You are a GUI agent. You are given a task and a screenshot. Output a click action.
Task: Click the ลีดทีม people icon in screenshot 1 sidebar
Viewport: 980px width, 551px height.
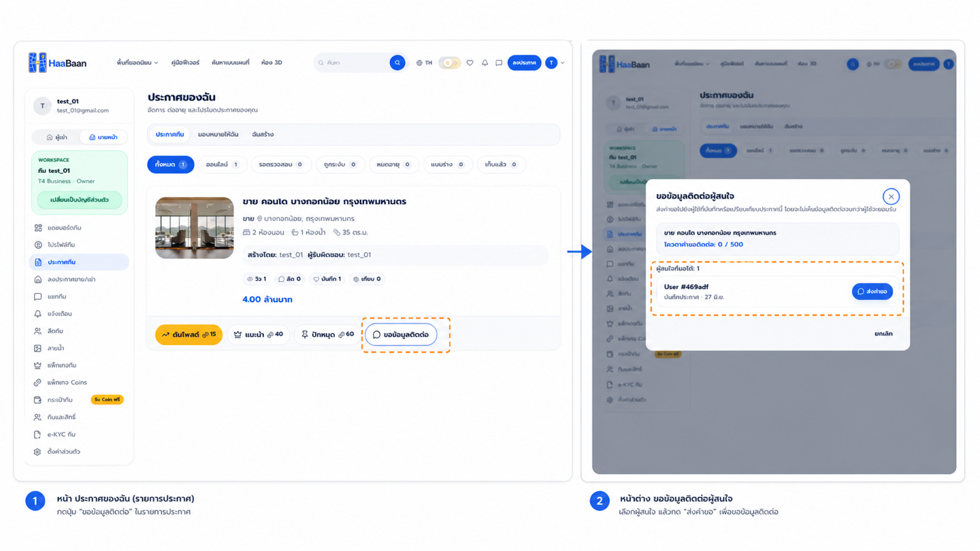point(38,331)
